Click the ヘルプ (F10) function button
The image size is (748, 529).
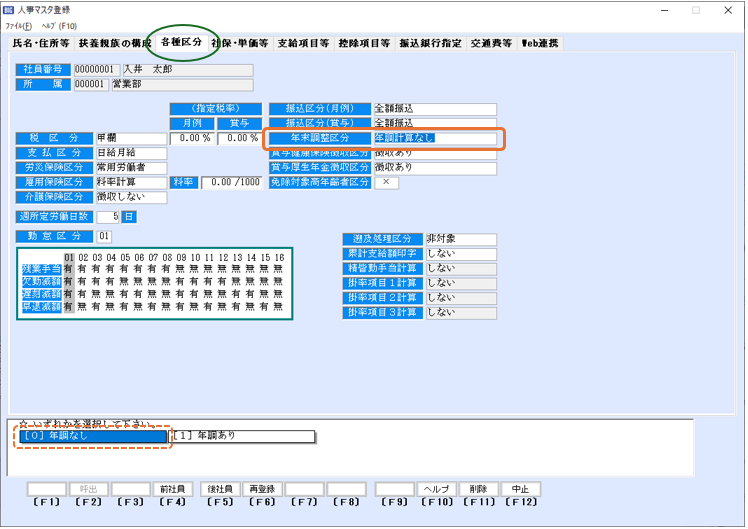pos(437,490)
